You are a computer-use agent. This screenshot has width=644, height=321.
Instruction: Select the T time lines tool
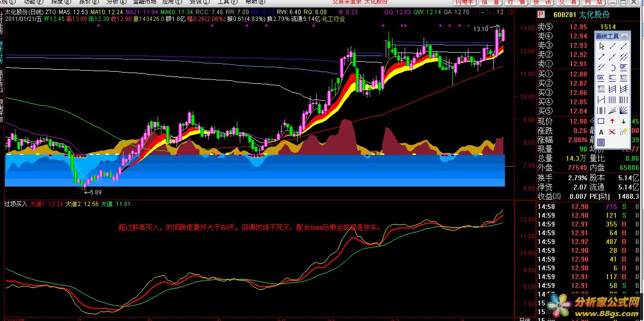(602, 89)
